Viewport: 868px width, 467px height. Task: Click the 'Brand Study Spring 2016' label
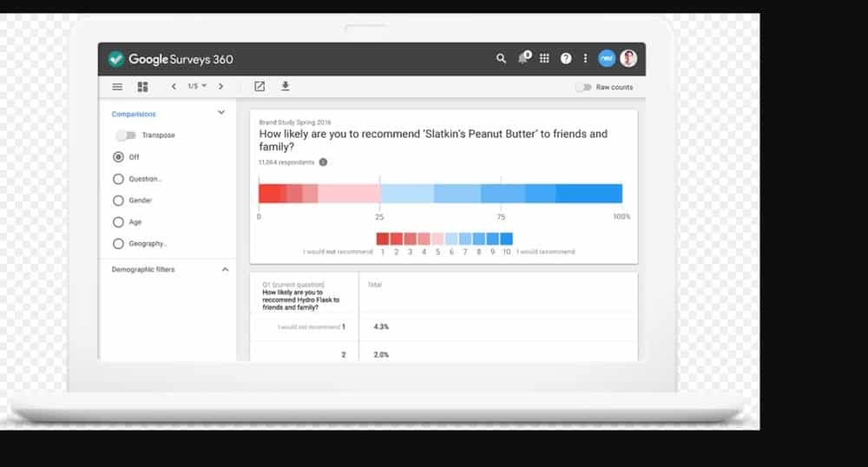click(x=295, y=122)
